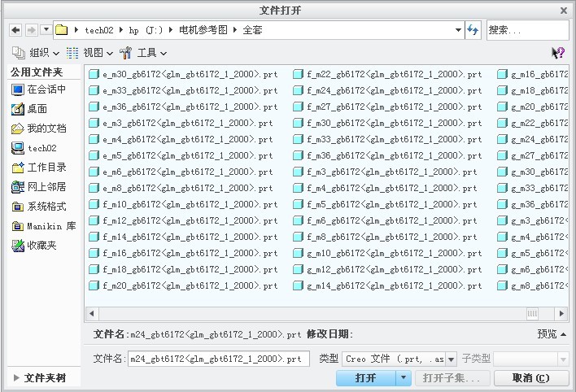Select file f_m36_gb6172 part
Viewport: 576px width, 392px height.
[387, 155]
